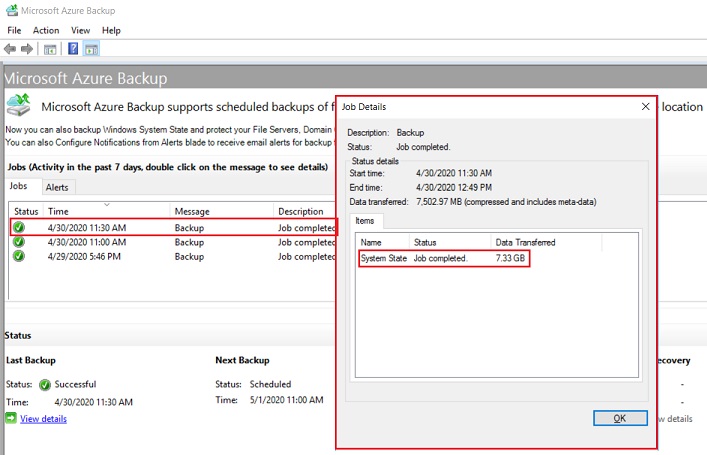Click the Last Backup time 4/30/2020 11:30 AM

click(x=94, y=402)
